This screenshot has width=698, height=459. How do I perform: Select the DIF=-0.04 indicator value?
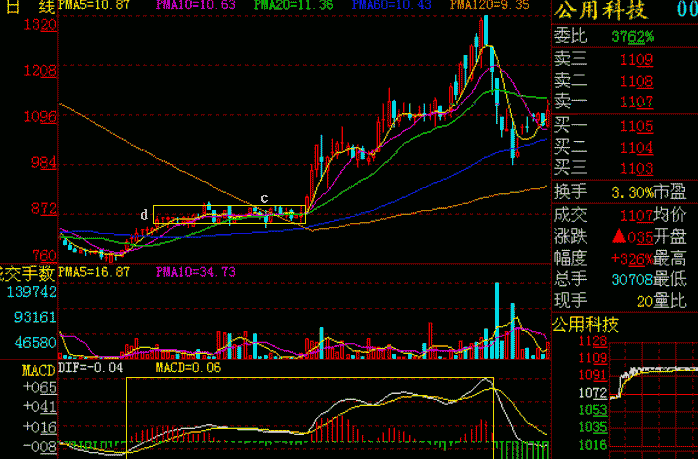pos(90,368)
